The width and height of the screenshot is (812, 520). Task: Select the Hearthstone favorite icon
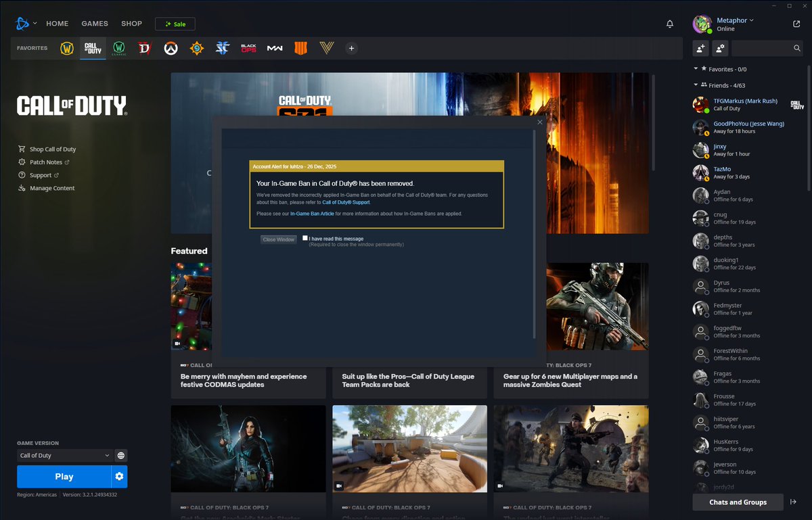pyautogui.click(x=196, y=48)
